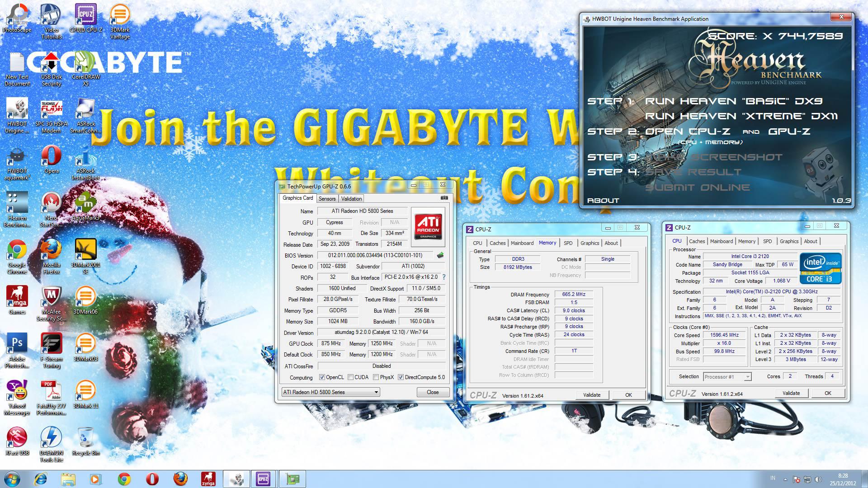The height and width of the screenshot is (488, 868).
Task: Launch the 3DMark2001 SE desktop shortcut
Action: [x=86, y=257]
